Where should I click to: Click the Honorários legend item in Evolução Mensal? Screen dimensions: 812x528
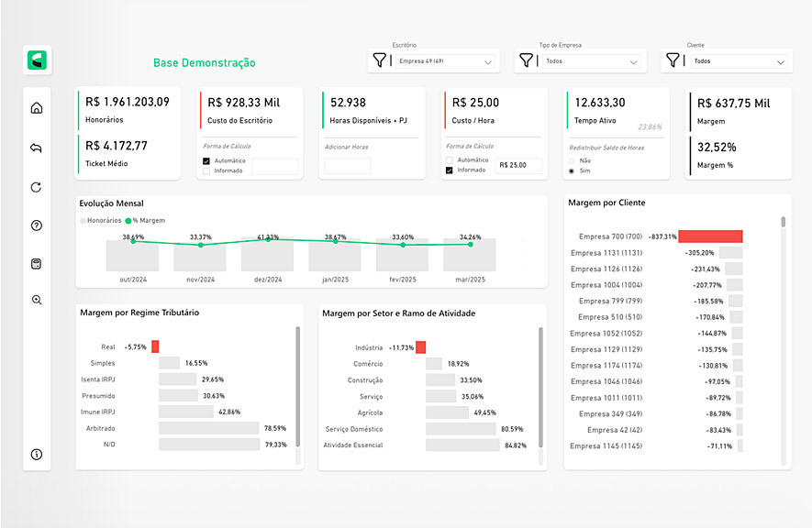102,221
